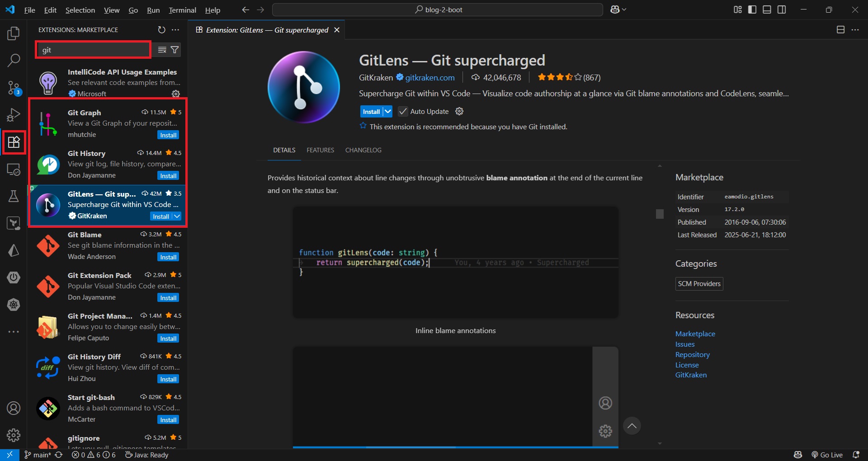This screenshot has width=868, height=461.
Task: Synchronize changes icon in status bar
Action: (x=59, y=455)
